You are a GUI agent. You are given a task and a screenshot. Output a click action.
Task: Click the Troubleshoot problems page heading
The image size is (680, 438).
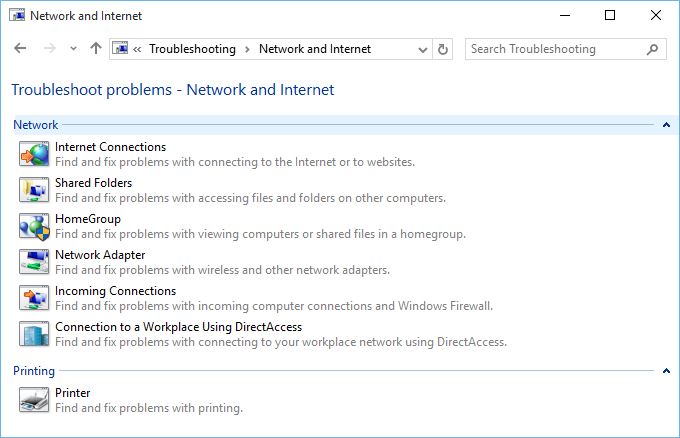tap(173, 90)
